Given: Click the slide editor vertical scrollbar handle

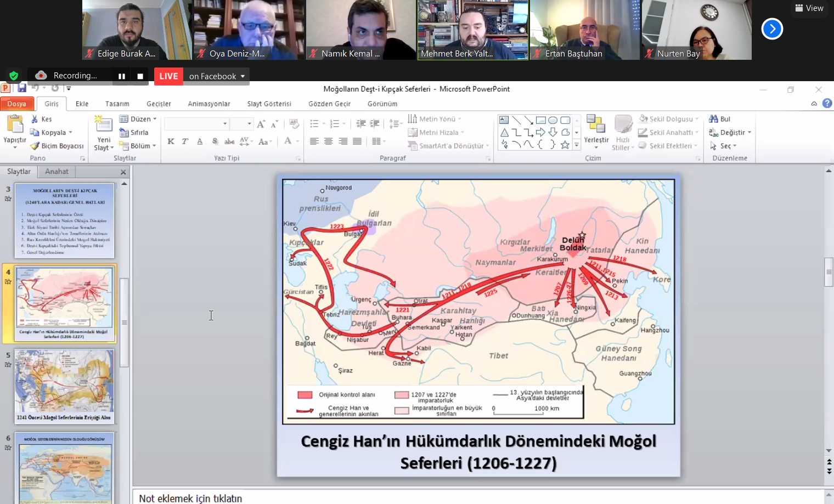Looking at the screenshot, I should point(829,271).
